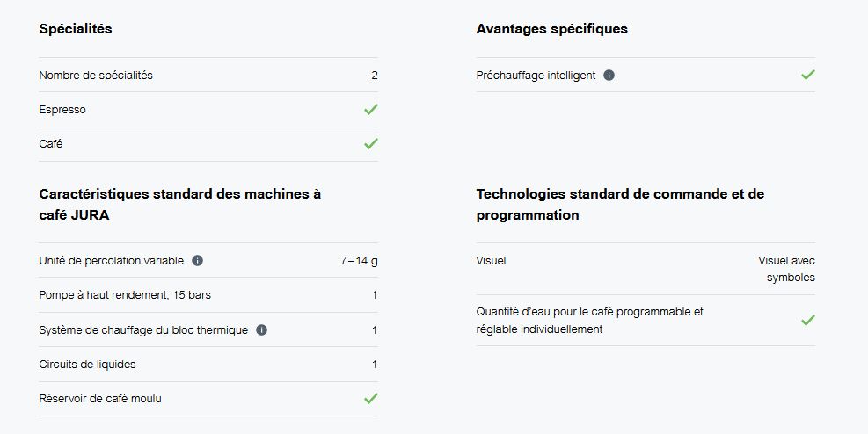Click the Visuel avec symboles value

click(x=786, y=269)
